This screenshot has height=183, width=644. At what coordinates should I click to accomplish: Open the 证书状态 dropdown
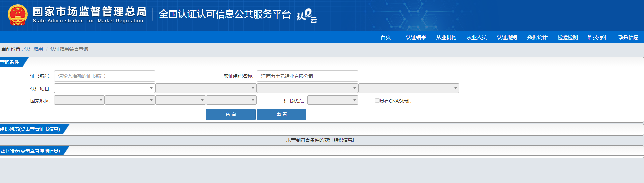333,100
